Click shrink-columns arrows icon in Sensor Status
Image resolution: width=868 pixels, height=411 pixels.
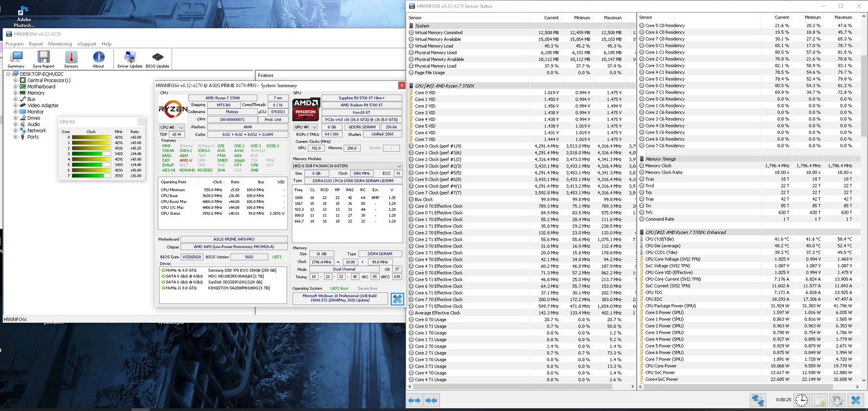tap(431, 400)
